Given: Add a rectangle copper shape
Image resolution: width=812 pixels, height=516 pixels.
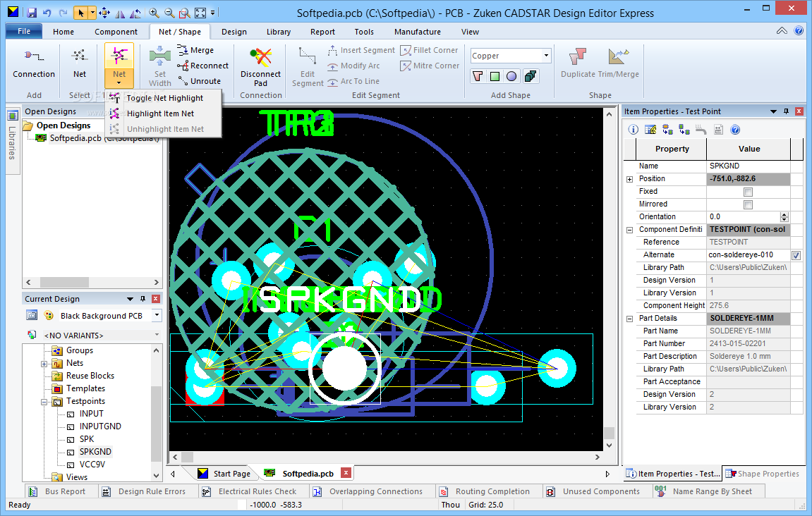Looking at the screenshot, I should tap(495, 77).
